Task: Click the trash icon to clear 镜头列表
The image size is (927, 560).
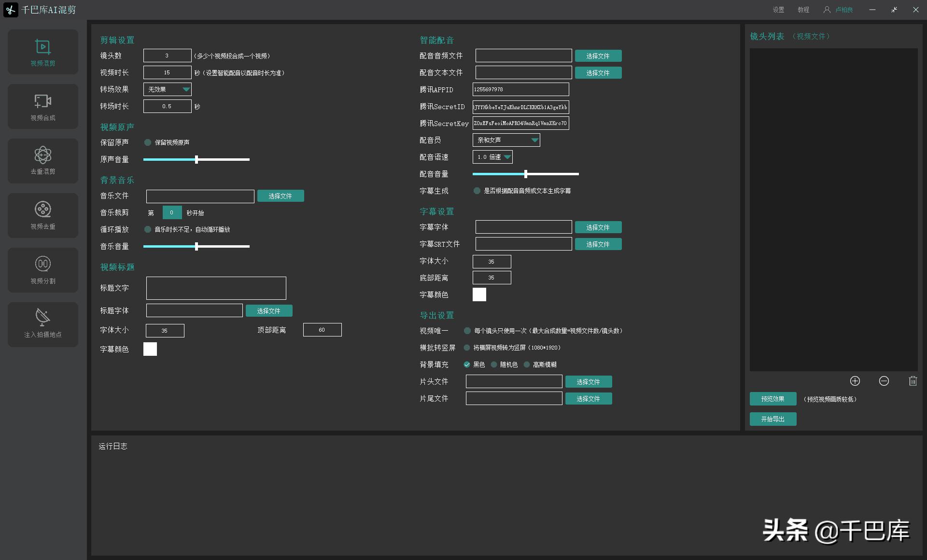Action: point(913,381)
